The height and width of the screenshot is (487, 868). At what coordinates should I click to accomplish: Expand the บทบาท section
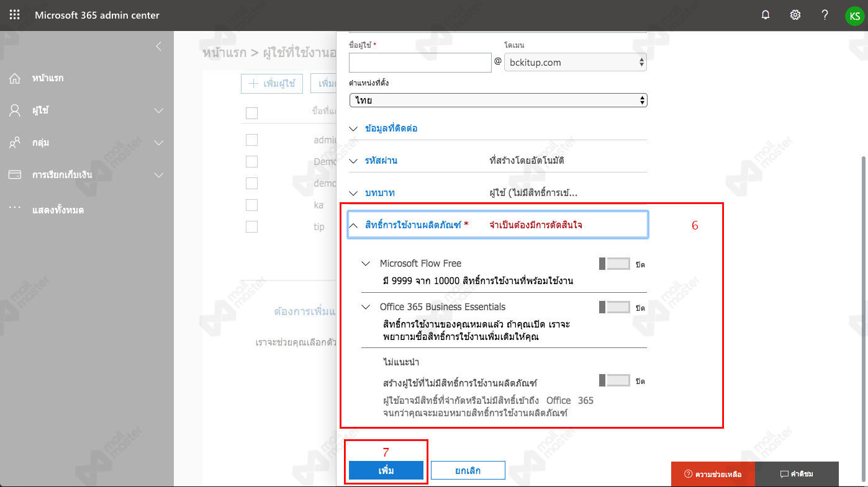coord(498,193)
